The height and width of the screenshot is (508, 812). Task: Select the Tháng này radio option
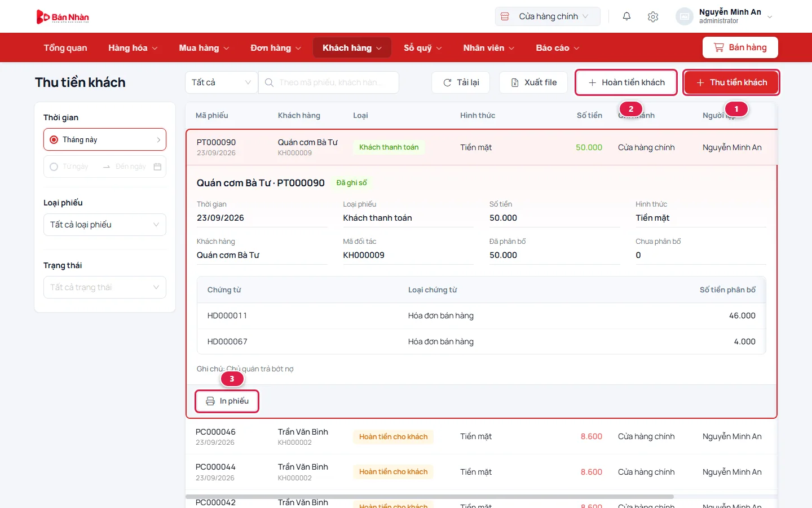54,139
